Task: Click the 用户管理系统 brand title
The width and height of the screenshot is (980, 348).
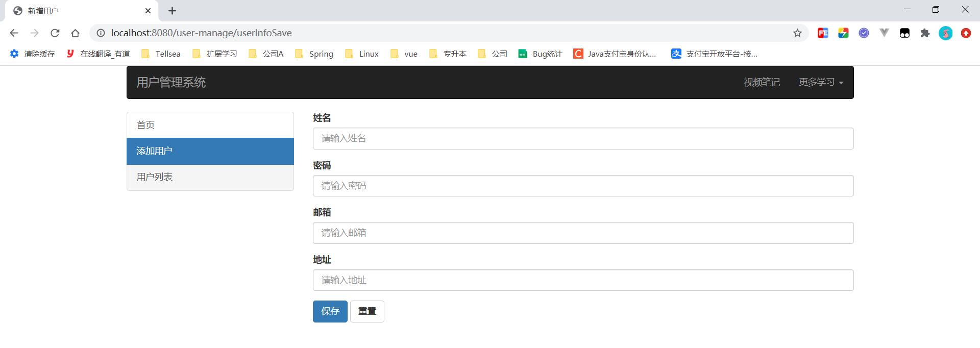Action: [171, 82]
